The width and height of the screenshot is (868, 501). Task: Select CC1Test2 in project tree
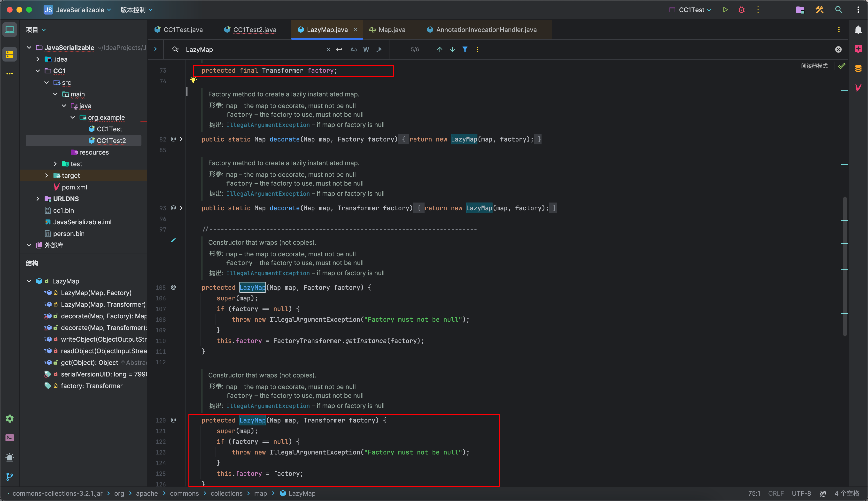pyautogui.click(x=83, y=140)
